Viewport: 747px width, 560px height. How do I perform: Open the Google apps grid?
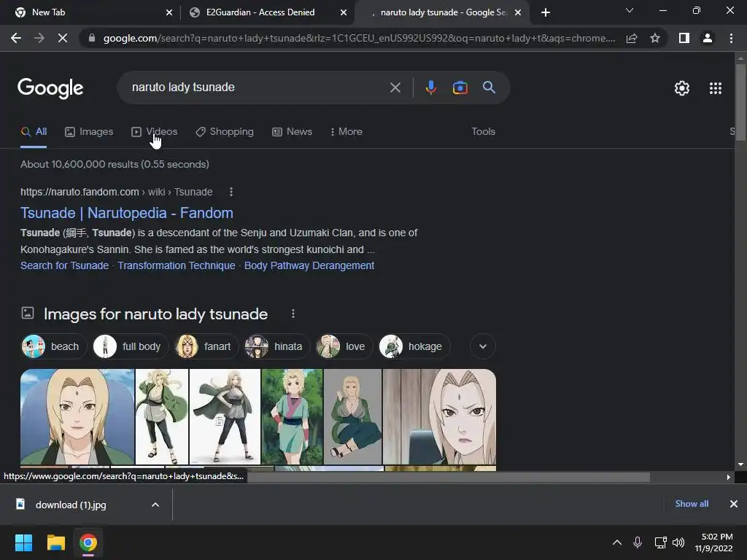[715, 88]
